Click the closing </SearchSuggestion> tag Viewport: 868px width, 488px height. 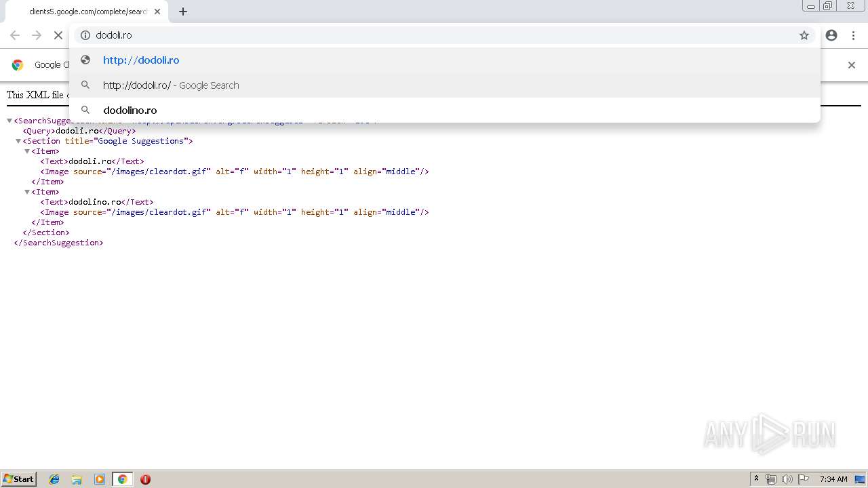(59, 243)
